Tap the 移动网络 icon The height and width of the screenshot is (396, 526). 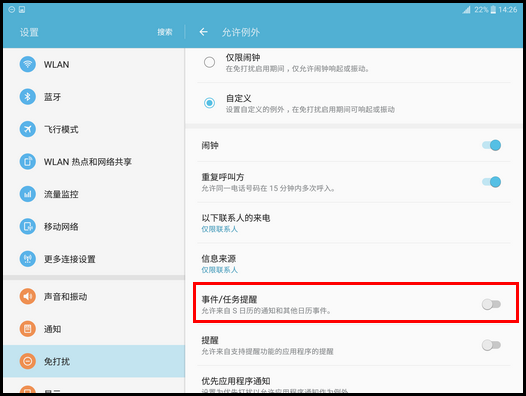(x=28, y=227)
